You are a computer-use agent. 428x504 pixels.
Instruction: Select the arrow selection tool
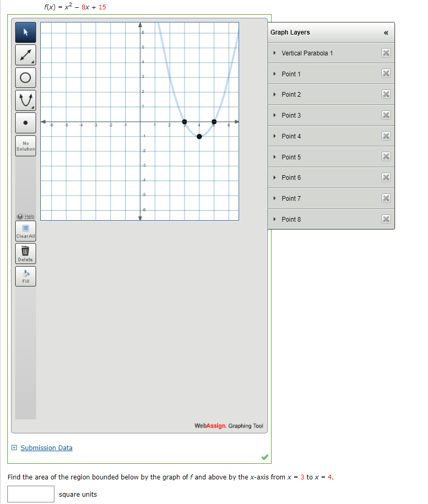pos(25,32)
